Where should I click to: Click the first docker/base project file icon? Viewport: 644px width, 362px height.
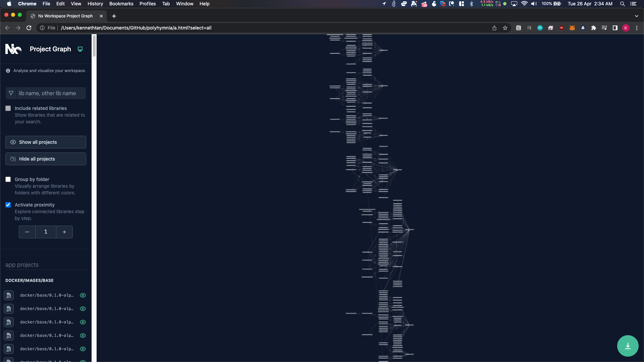(9, 295)
